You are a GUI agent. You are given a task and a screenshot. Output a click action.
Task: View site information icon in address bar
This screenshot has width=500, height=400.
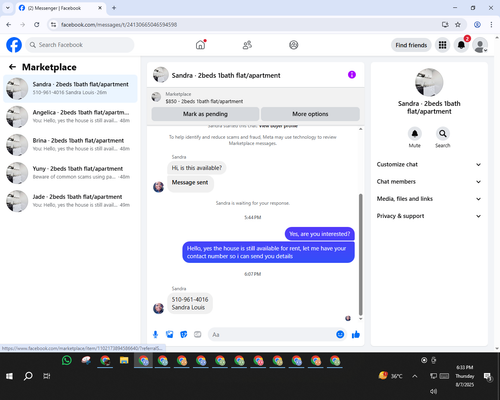click(53, 24)
